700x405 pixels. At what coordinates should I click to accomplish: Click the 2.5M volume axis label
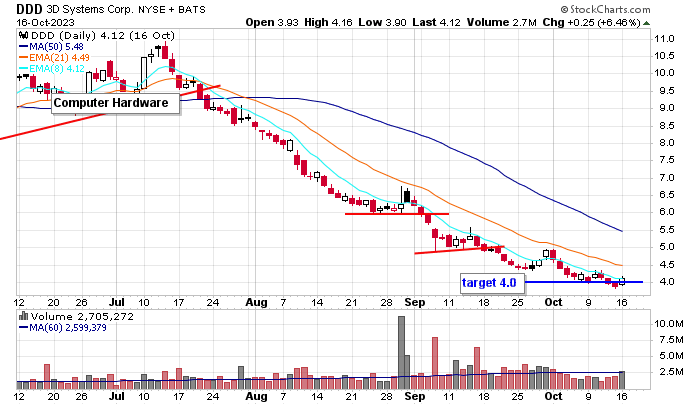coord(669,372)
